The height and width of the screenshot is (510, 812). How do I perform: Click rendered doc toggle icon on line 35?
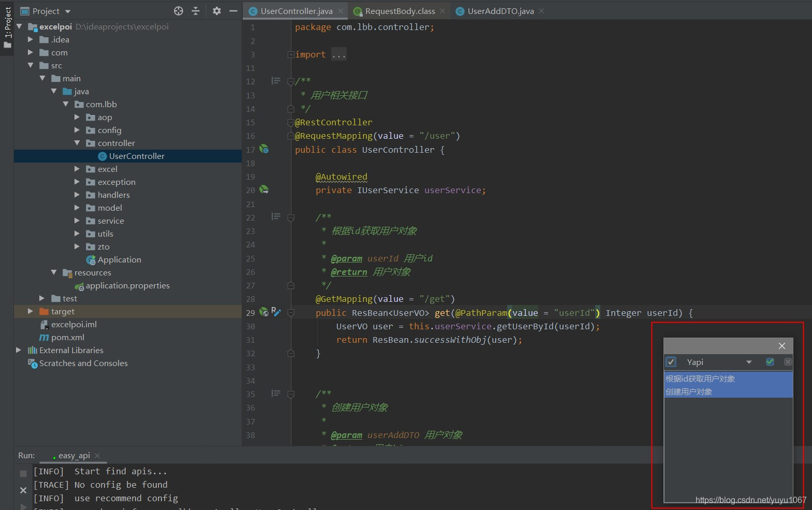(x=276, y=394)
